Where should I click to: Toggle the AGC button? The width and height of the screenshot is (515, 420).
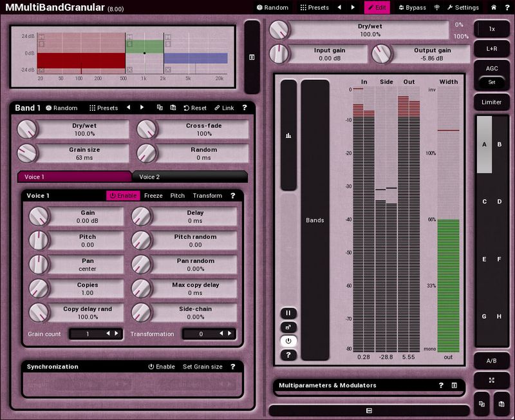(492, 68)
